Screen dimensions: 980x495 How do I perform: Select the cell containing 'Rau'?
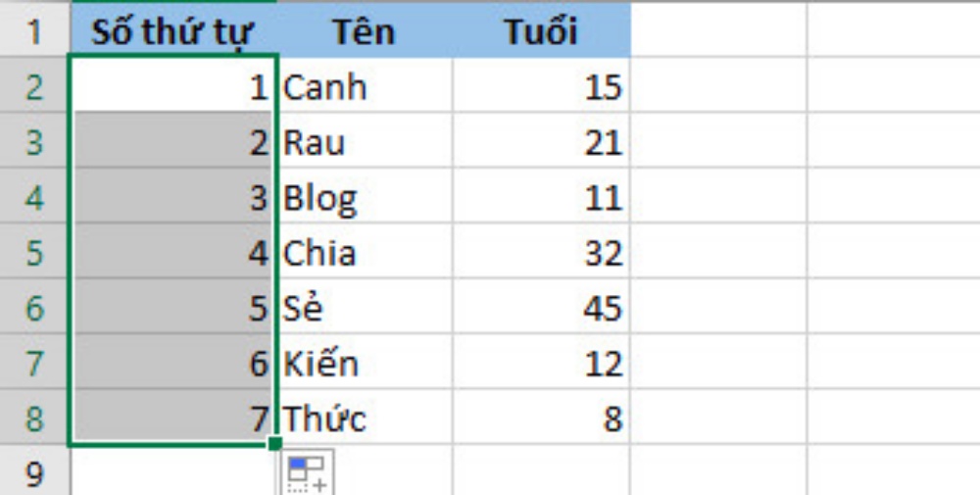364,143
